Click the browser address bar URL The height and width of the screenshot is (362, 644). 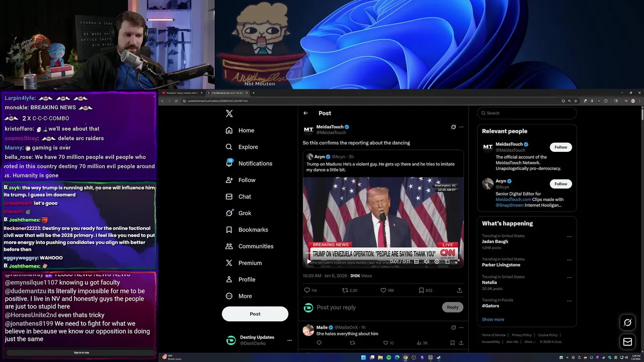click(218, 101)
